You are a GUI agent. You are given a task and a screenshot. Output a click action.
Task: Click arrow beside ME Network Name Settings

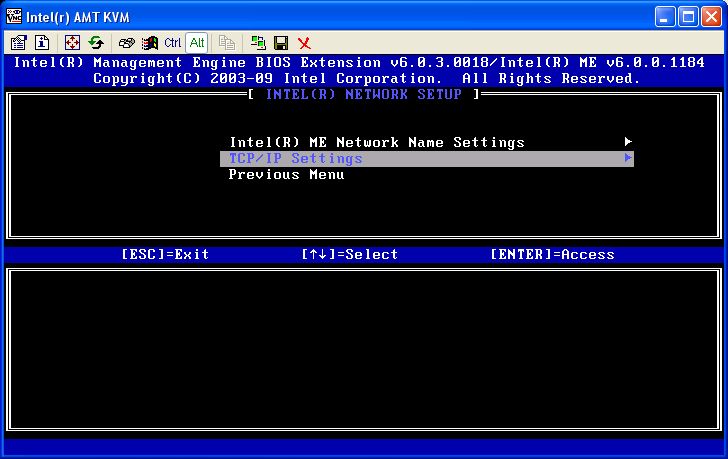[x=628, y=142]
